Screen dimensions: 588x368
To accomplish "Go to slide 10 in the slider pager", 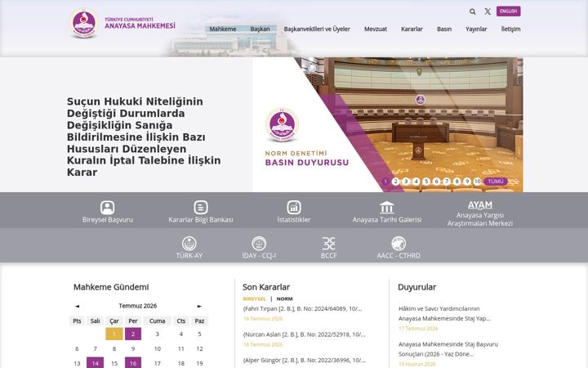I will point(478,182).
